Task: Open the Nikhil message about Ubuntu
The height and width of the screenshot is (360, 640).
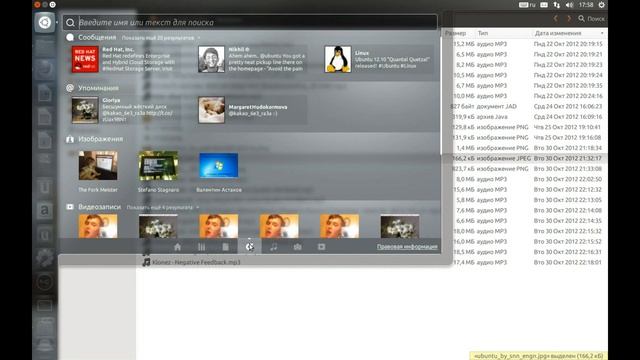Action: tap(252, 59)
